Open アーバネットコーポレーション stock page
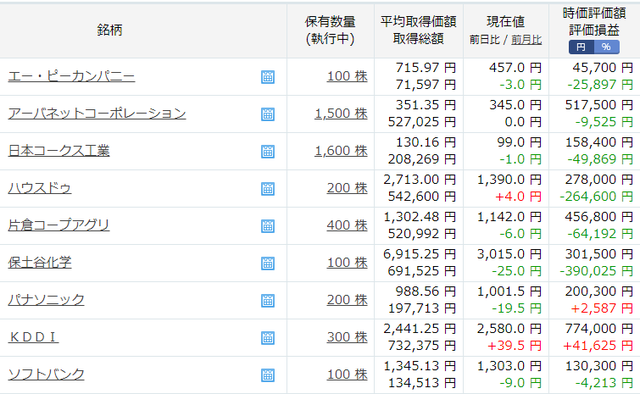640x394 pixels. pos(97,114)
